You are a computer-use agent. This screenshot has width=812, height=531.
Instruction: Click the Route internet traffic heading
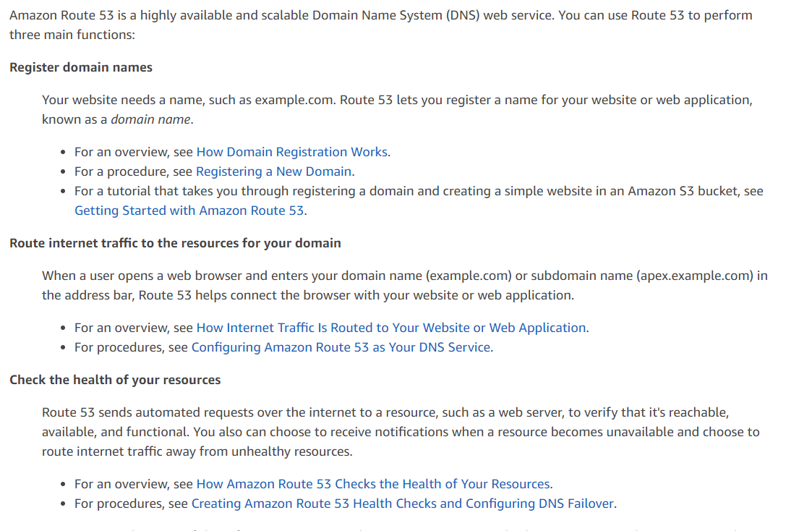coord(175,243)
